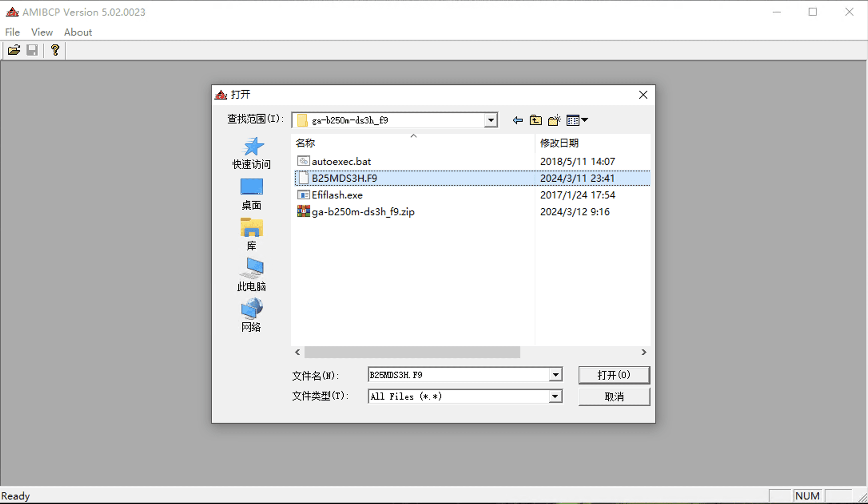Jump to Desktop (桌面) location
Image resolution: width=868 pixels, height=504 pixels.
(251, 194)
